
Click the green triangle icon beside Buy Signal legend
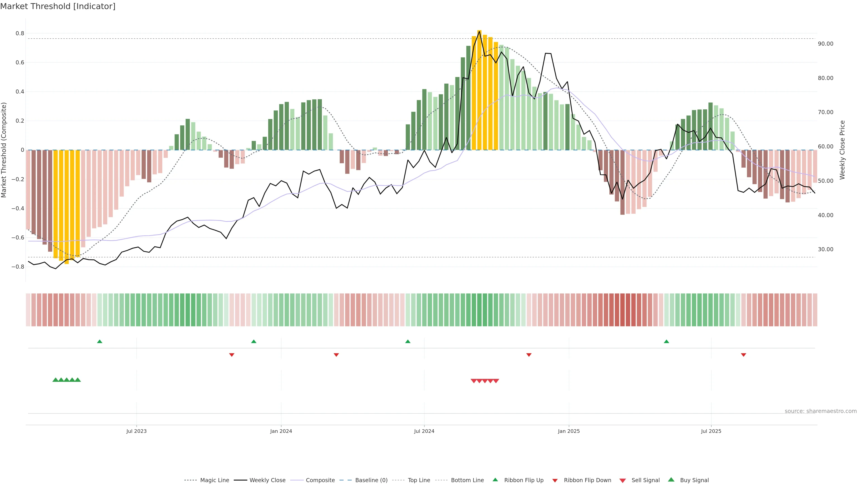point(671,480)
